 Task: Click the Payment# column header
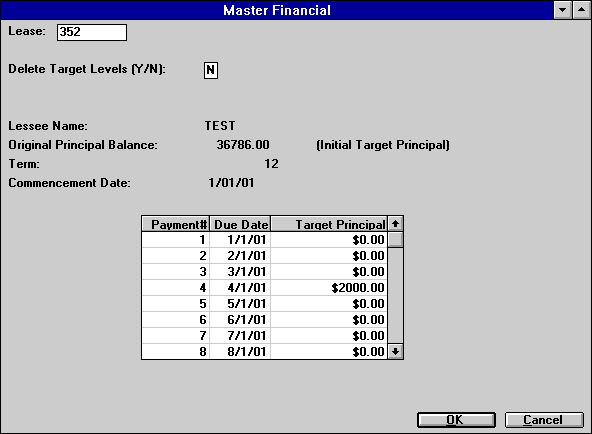coord(176,224)
